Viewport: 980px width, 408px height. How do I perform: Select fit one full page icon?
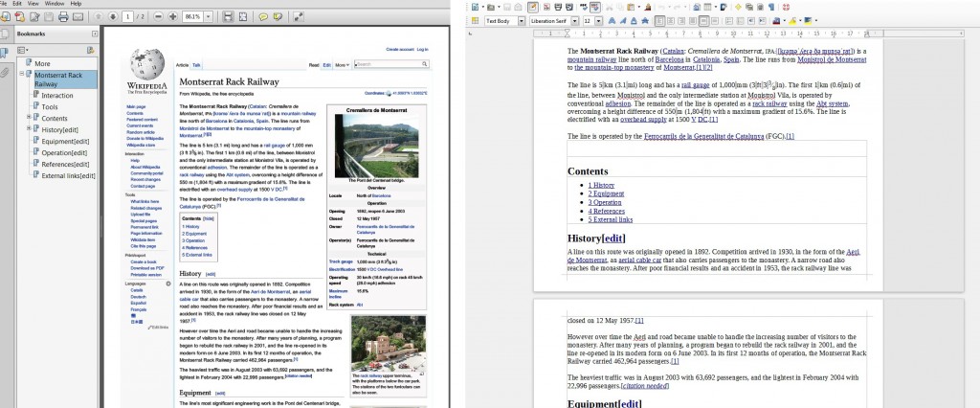coord(243,16)
